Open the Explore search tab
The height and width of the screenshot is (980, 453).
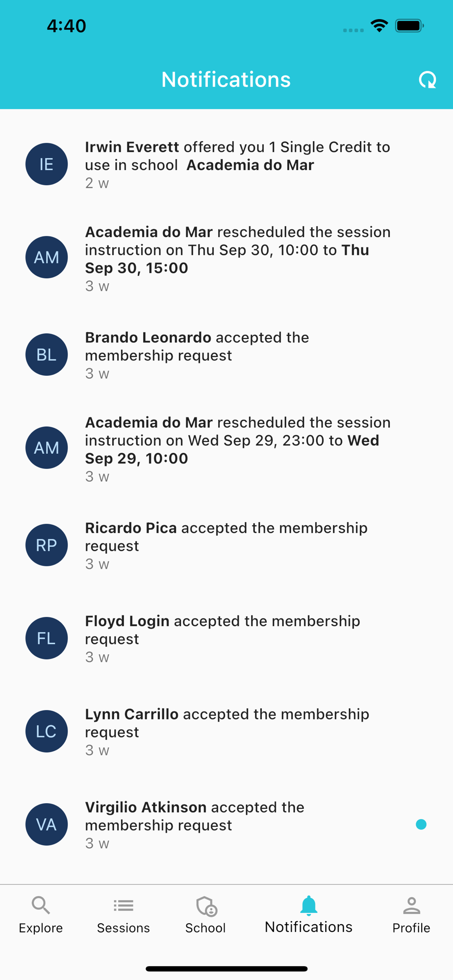pyautogui.click(x=41, y=914)
